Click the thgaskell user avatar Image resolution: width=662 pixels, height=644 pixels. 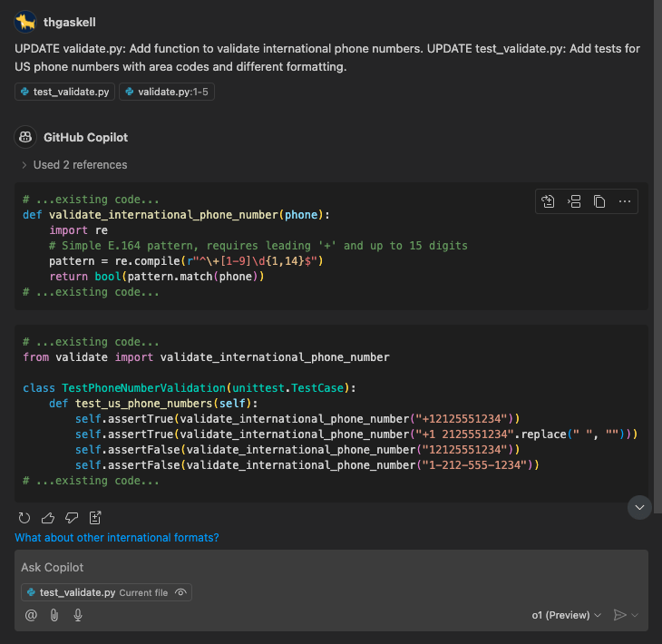pyautogui.click(x=24, y=22)
